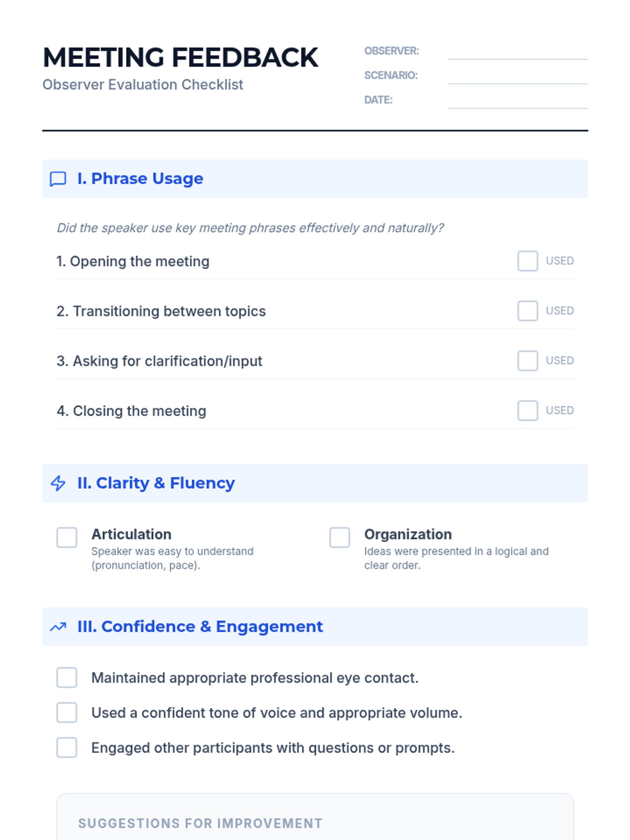Tick the Articulation checkbox

point(67,538)
